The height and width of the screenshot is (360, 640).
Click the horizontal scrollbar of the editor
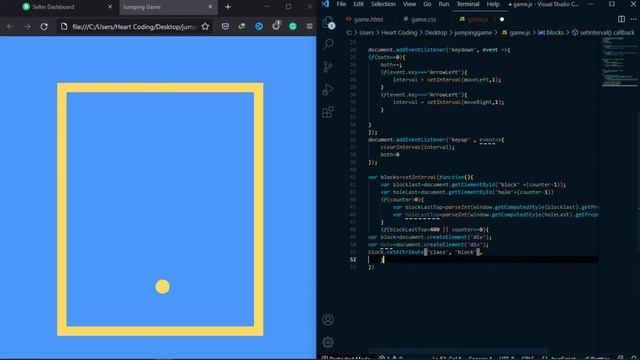pos(457,351)
